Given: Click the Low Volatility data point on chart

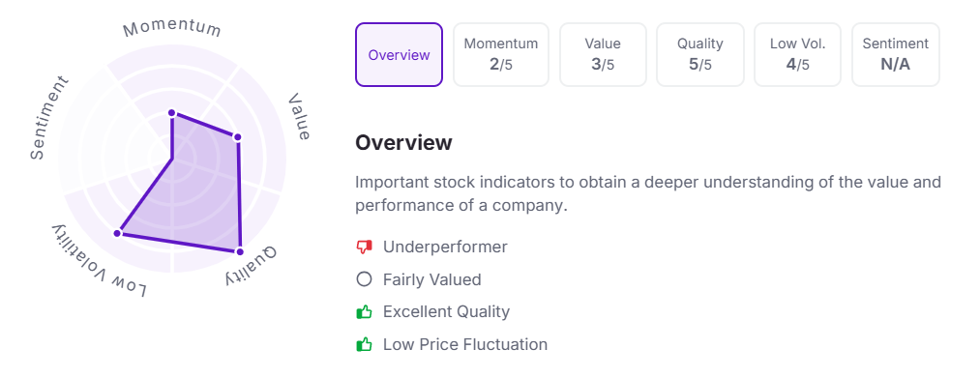Looking at the screenshot, I should pos(117,234).
